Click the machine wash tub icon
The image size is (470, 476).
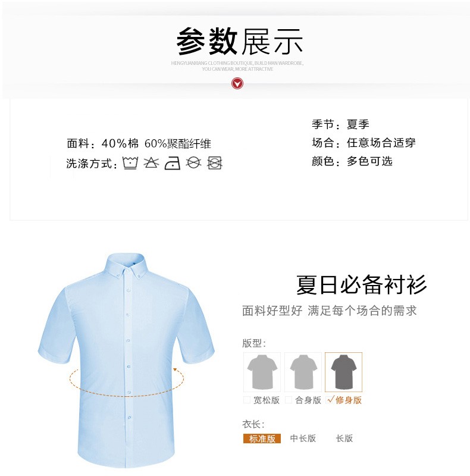130,162
